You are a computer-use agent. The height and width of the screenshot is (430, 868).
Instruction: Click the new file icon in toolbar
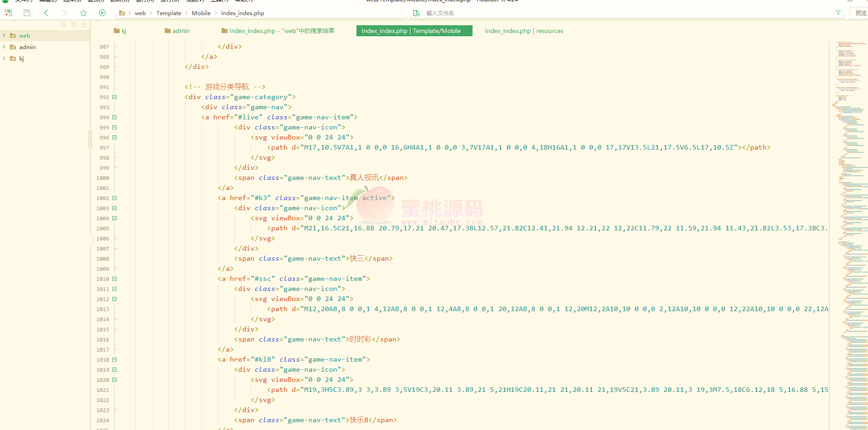click(x=8, y=13)
